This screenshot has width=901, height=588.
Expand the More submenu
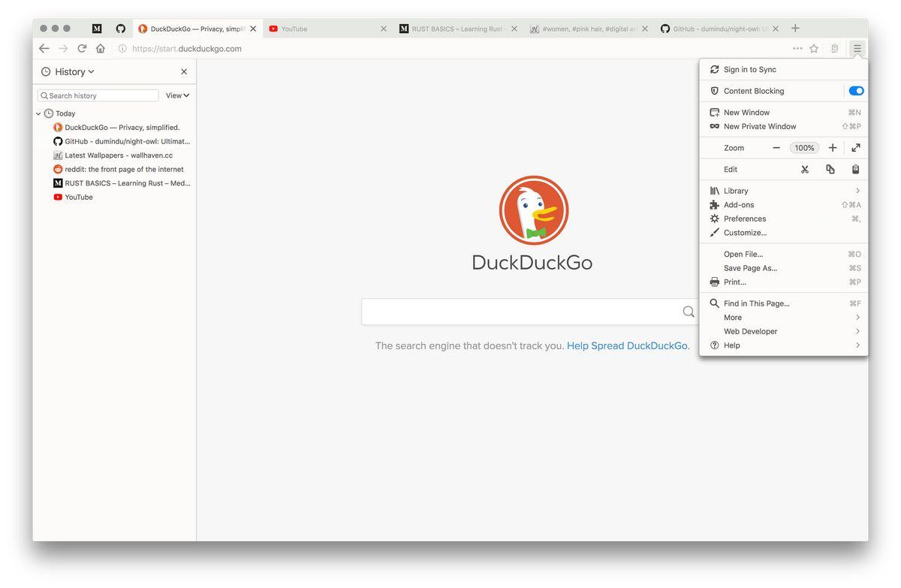pos(783,317)
